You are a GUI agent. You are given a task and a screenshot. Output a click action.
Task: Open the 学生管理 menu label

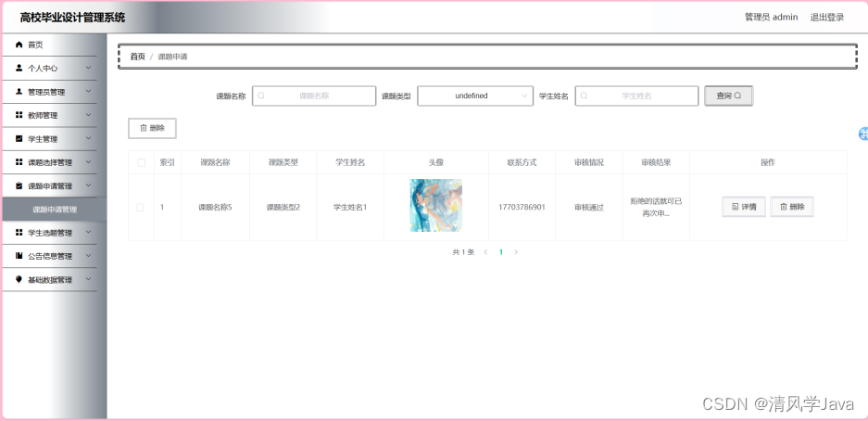[44, 139]
